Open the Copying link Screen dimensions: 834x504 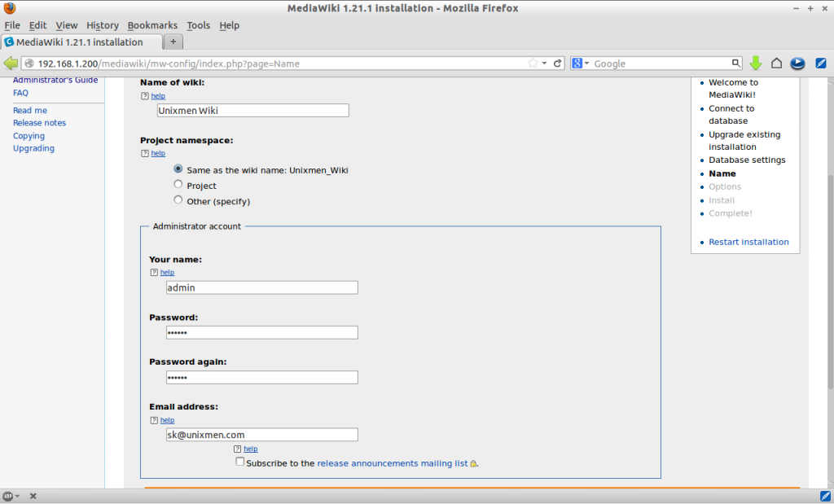pos(29,136)
